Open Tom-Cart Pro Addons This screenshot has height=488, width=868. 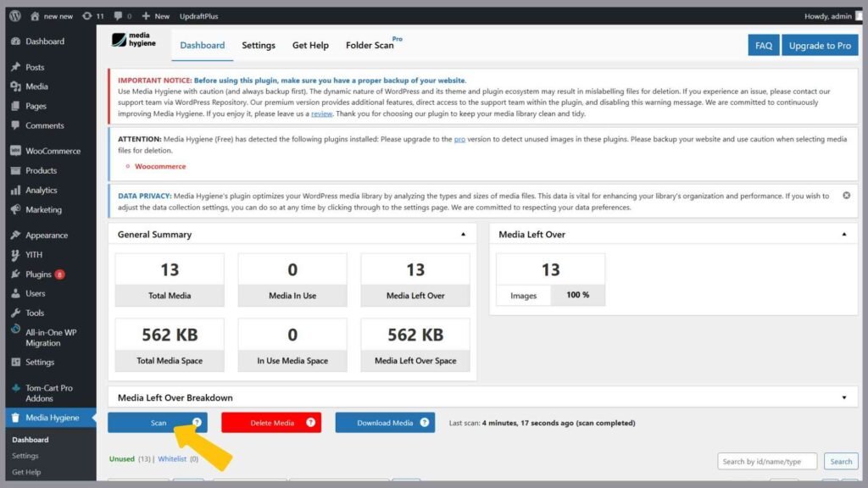[x=50, y=393]
